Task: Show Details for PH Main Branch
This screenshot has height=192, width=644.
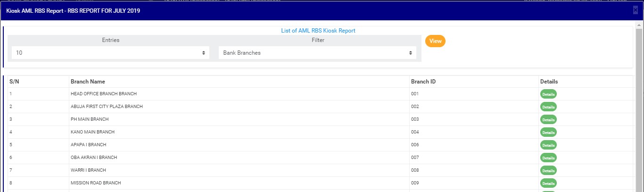Action: 548,120
